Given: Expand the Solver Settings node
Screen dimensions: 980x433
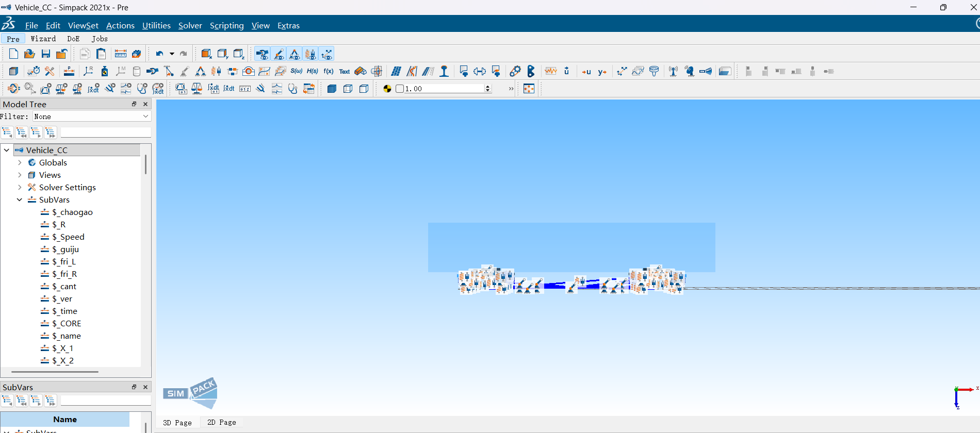Looking at the screenshot, I should click(20, 187).
